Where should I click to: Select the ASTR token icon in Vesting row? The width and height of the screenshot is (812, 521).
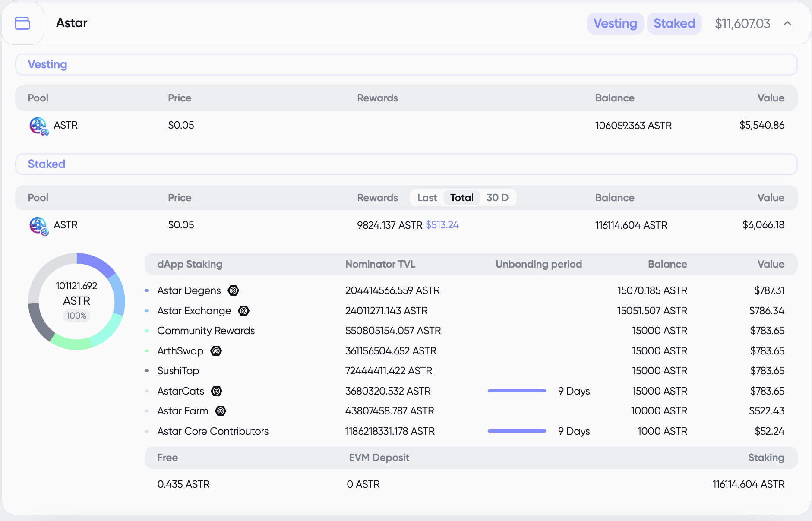tap(38, 126)
